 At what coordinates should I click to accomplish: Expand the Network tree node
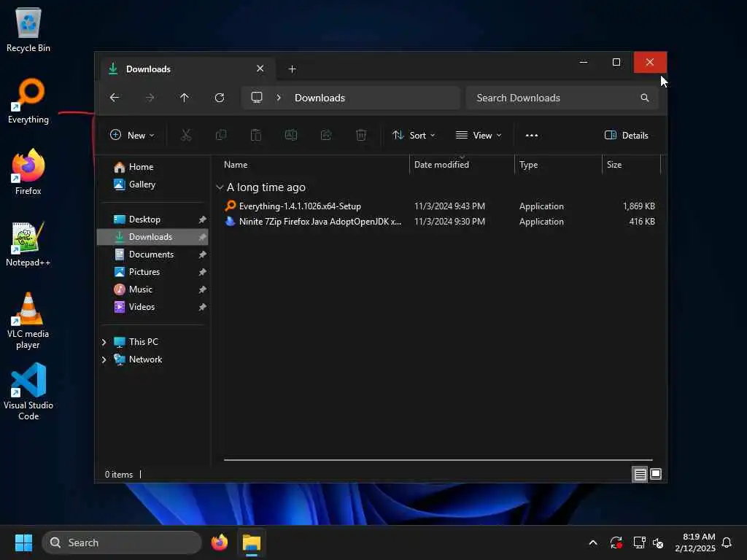pyautogui.click(x=104, y=360)
